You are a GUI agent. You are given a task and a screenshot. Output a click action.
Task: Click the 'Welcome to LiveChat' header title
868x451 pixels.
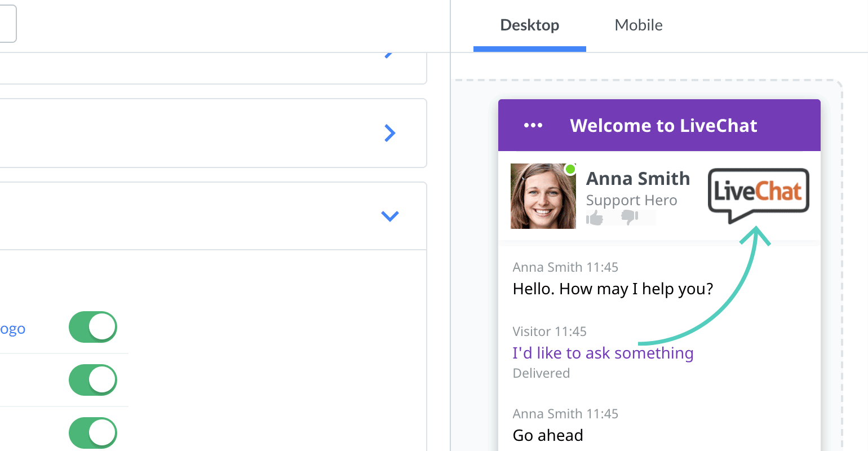(663, 126)
